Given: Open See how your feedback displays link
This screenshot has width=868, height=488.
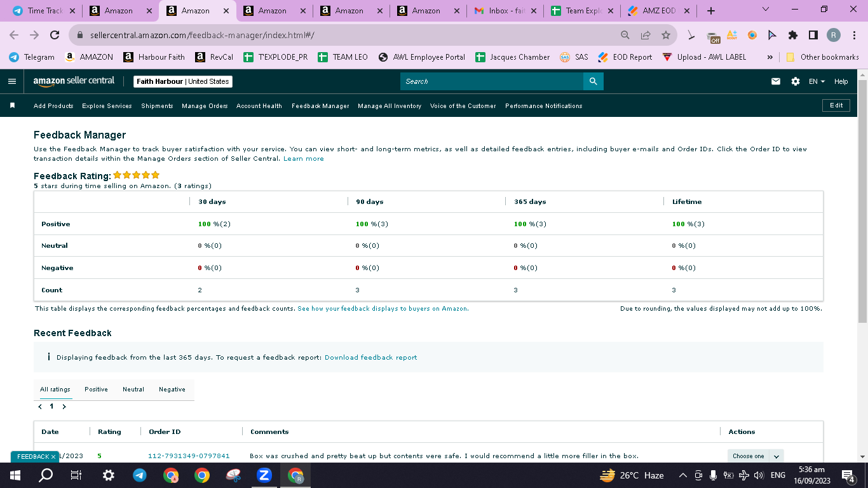Looking at the screenshot, I should (x=383, y=309).
